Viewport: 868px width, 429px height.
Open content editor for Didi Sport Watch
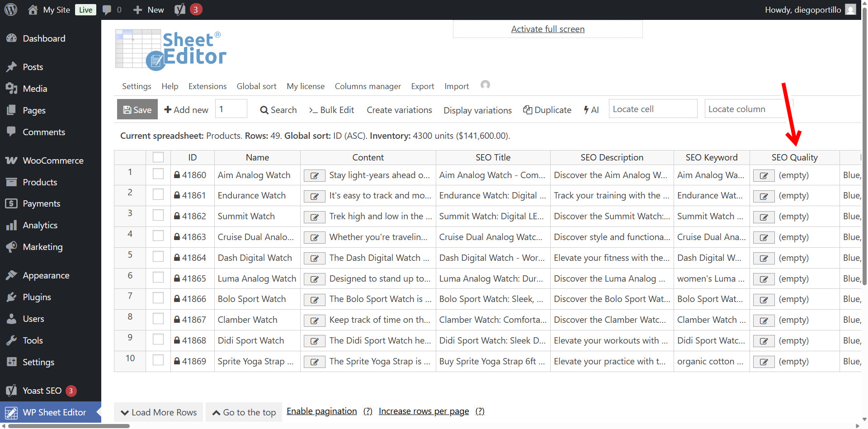pyautogui.click(x=314, y=341)
